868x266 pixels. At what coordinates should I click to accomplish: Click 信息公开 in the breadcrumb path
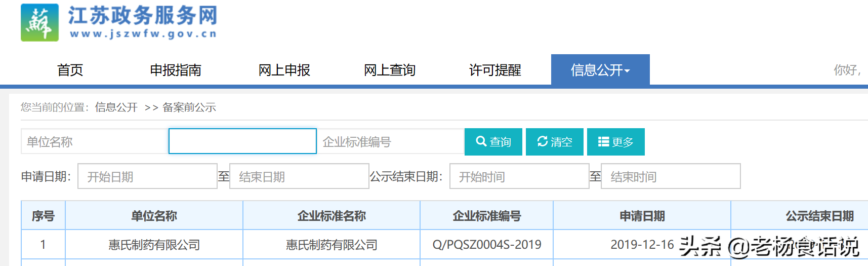pos(116,107)
